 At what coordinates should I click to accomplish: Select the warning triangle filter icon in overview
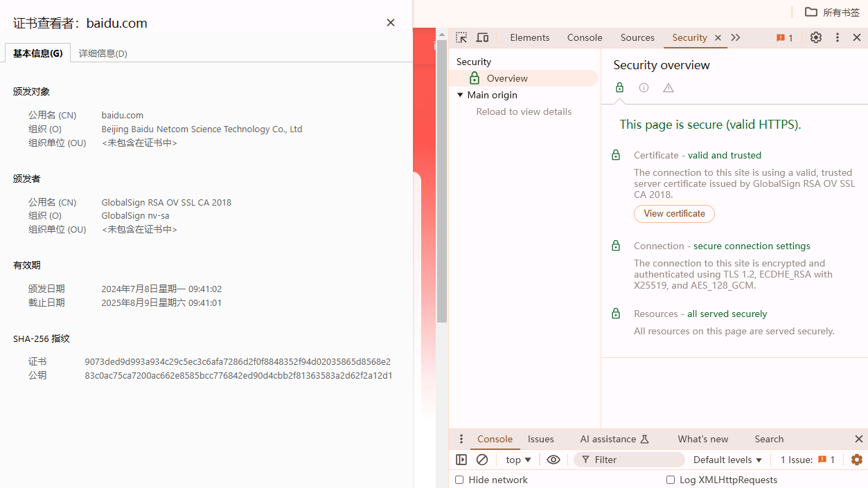point(668,87)
